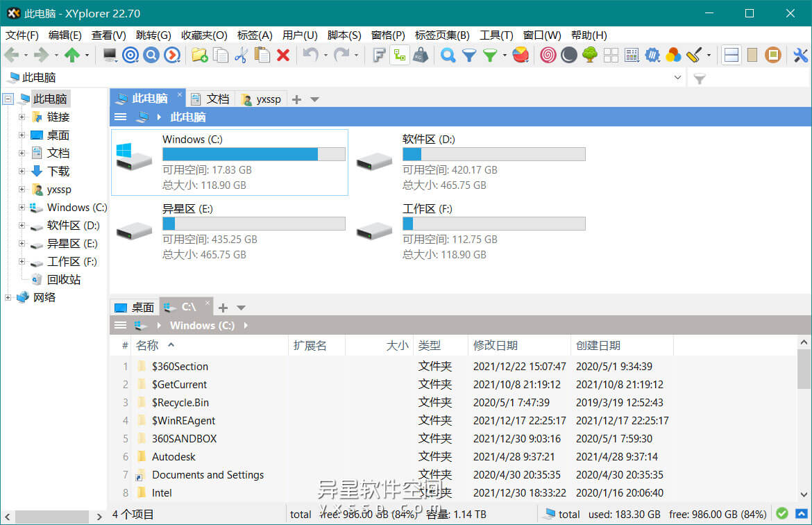This screenshot has height=525, width=812.
Task: Open the 工具(T) menu
Action: pyautogui.click(x=496, y=35)
